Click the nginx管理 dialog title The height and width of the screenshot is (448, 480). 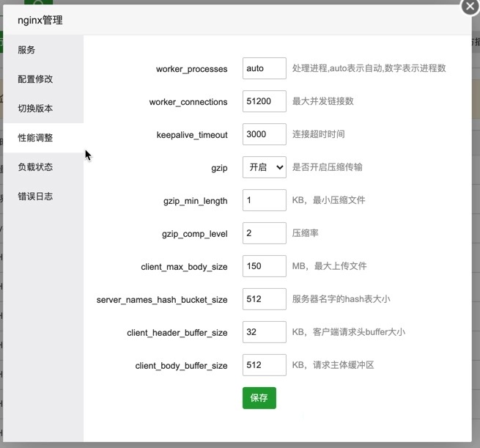tap(40, 21)
